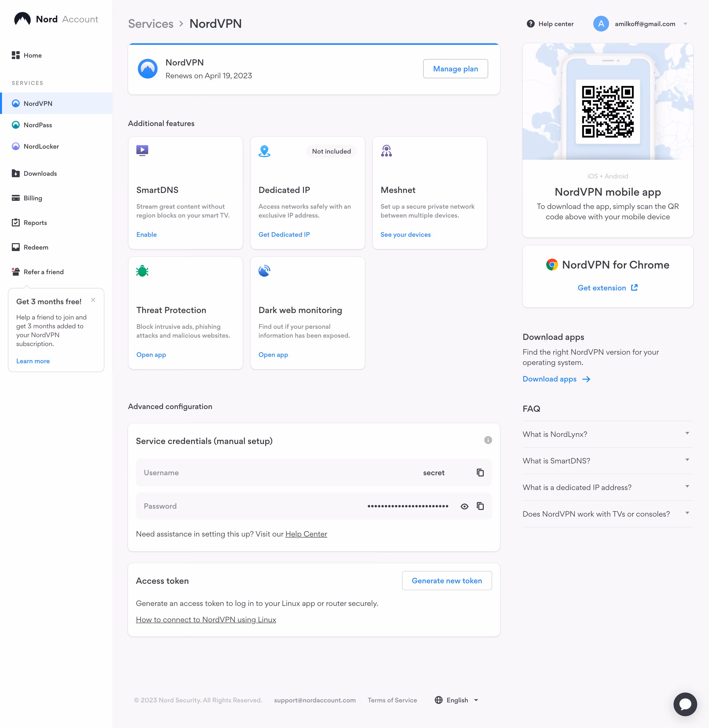This screenshot has width=709, height=728.
Task: Expand the What is NordLynx FAQ
Action: click(608, 434)
